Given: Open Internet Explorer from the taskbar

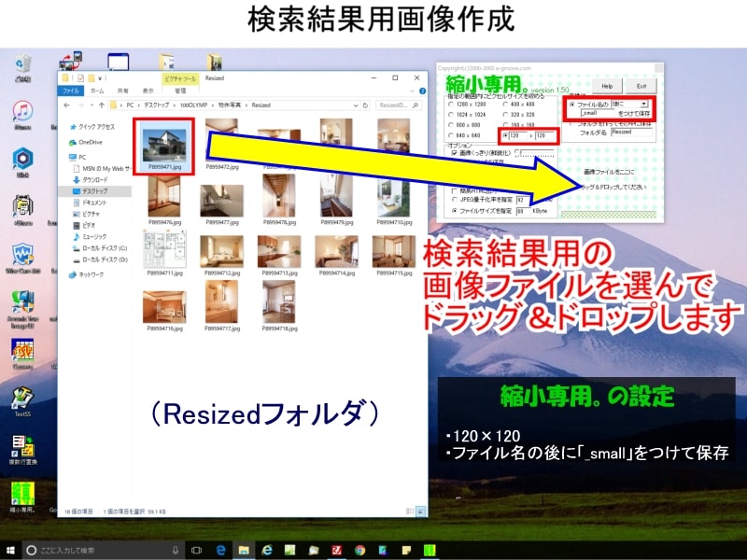Looking at the screenshot, I should [x=267, y=550].
